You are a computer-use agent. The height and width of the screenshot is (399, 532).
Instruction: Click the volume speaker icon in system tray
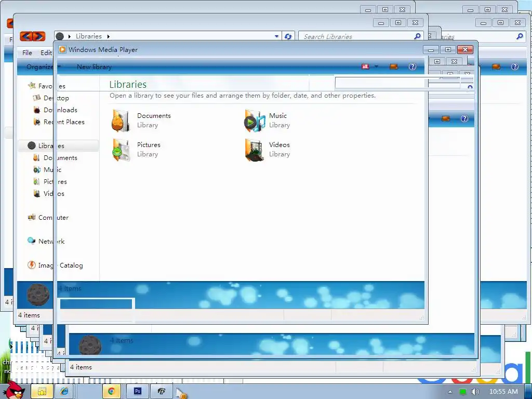tap(475, 392)
